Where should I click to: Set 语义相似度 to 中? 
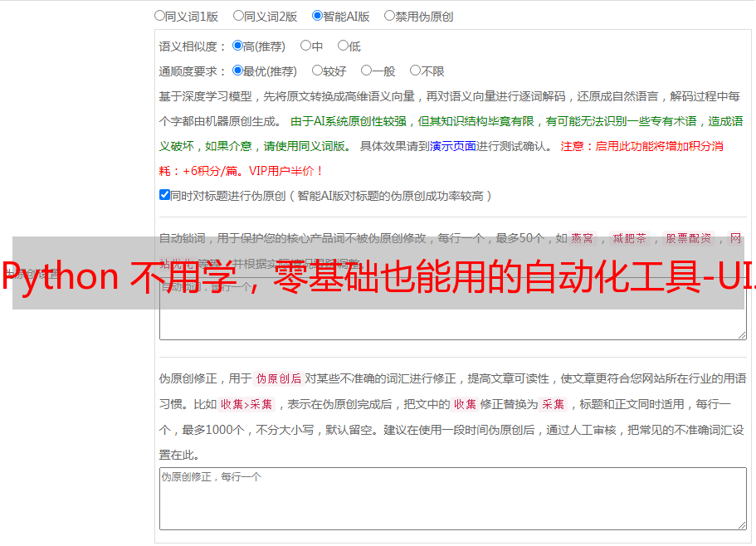point(305,46)
